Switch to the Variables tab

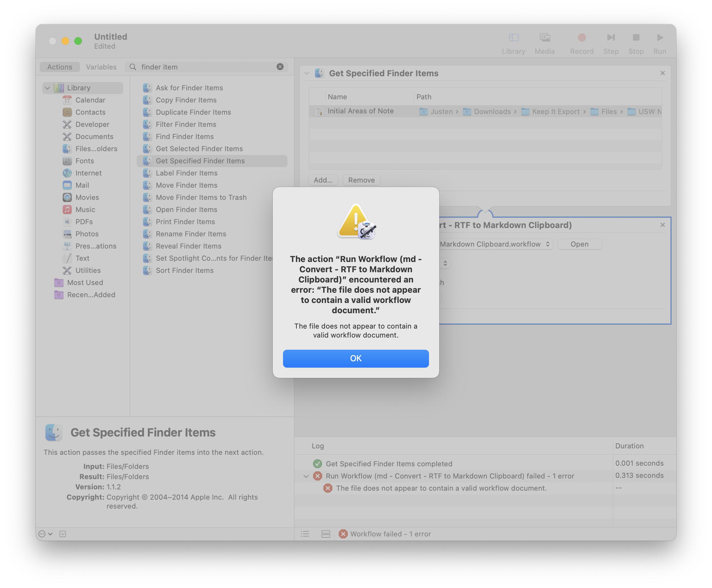101,67
